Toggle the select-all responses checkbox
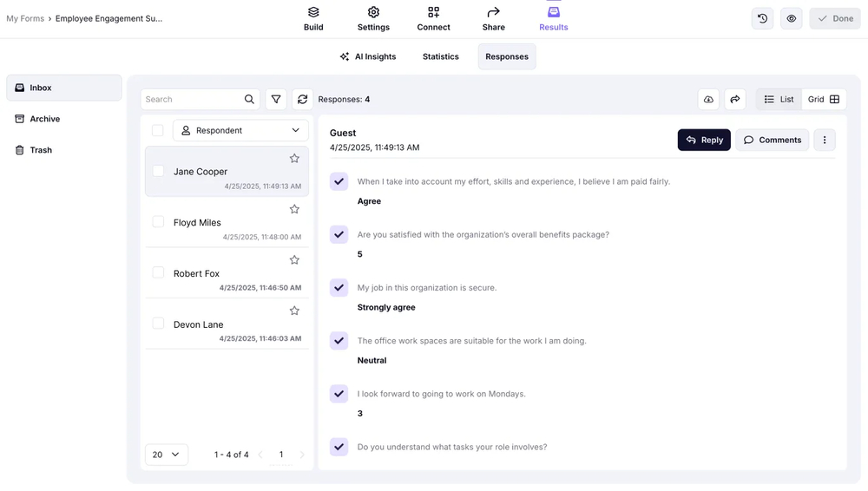The height and width of the screenshot is (491, 868). [157, 131]
